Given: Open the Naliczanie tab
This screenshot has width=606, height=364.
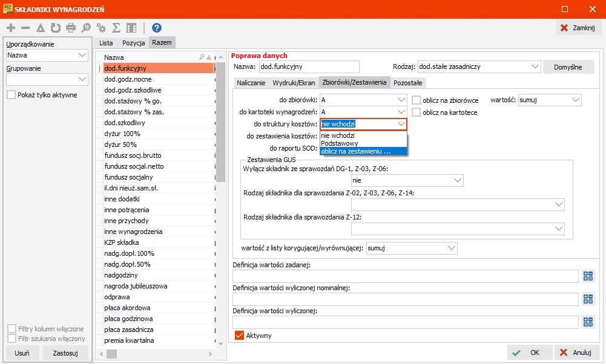Looking at the screenshot, I should (x=251, y=83).
